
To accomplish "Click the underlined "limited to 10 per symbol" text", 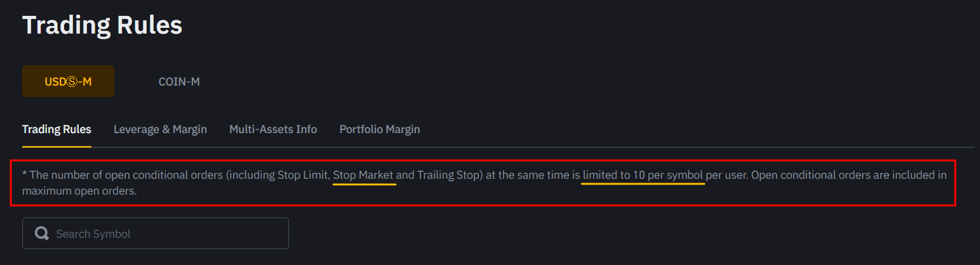I will [x=643, y=175].
